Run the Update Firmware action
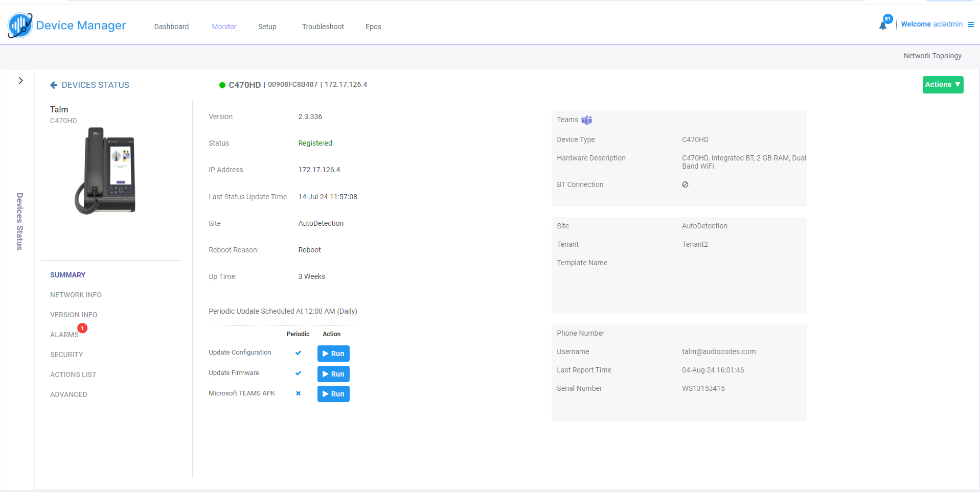The height and width of the screenshot is (492, 980). pyautogui.click(x=333, y=374)
